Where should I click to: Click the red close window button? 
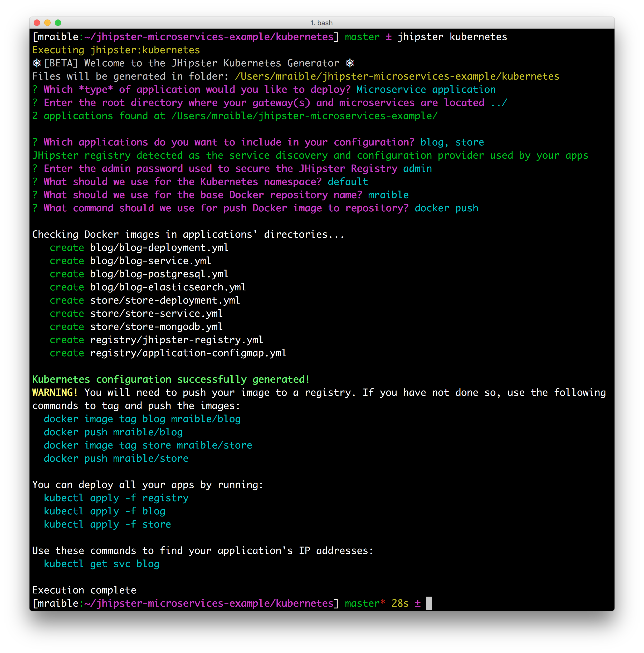[x=37, y=23]
